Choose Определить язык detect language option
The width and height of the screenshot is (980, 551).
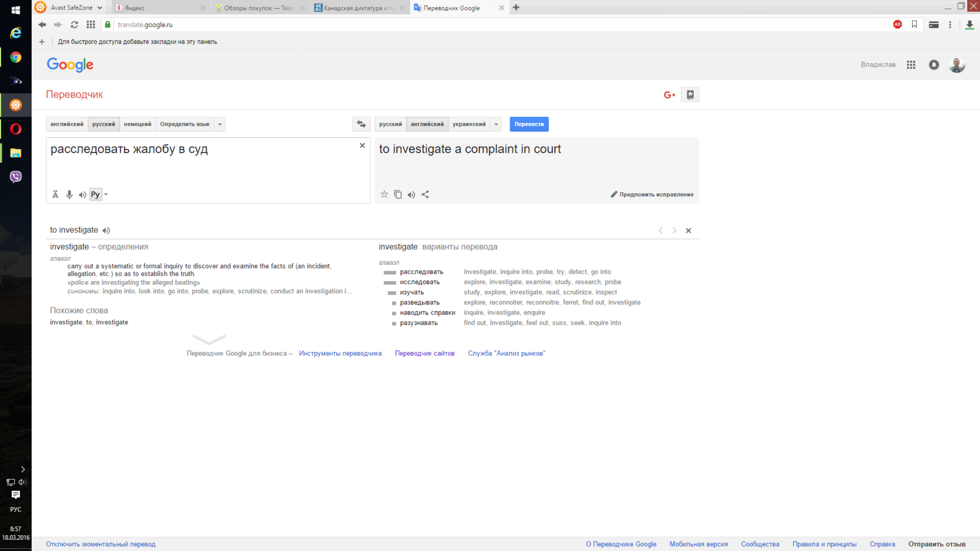(x=185, y=124)
